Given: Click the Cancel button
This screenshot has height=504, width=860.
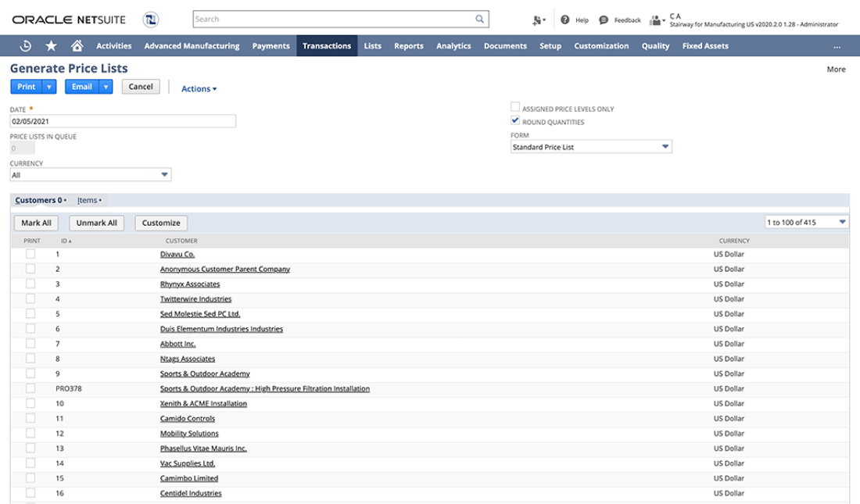Looking at the screenshot, I should tap(141, 87).
